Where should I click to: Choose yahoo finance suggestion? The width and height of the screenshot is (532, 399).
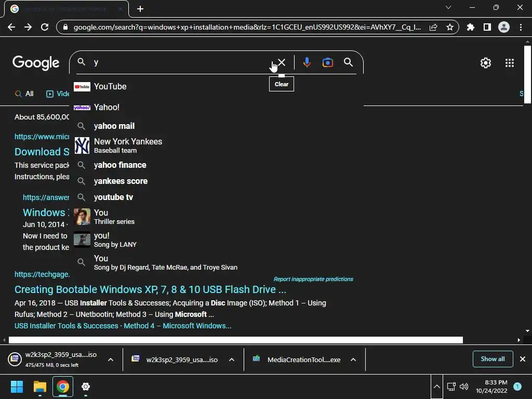click(216, 165)
